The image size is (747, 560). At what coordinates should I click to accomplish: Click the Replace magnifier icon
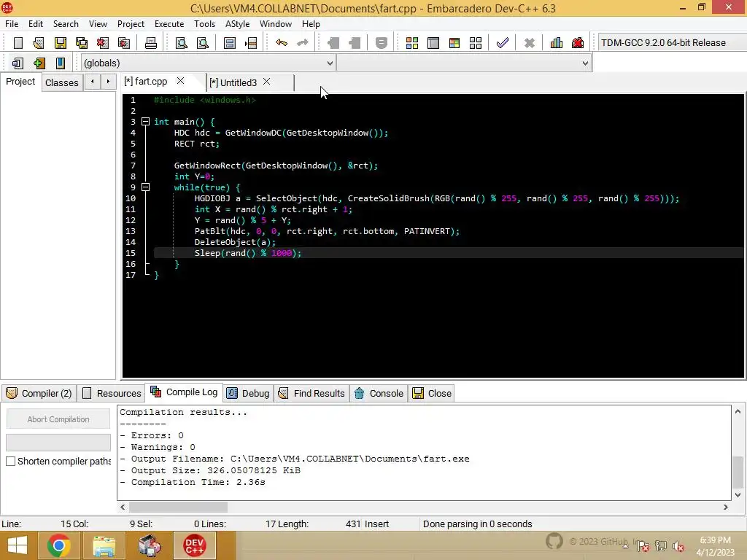[203, 43]
